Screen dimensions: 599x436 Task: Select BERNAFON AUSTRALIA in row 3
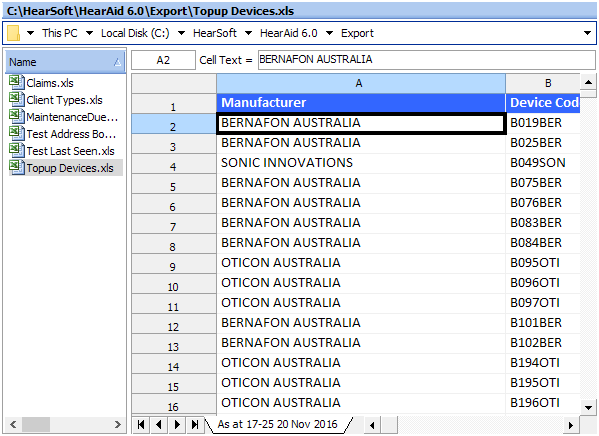(361, 143)
